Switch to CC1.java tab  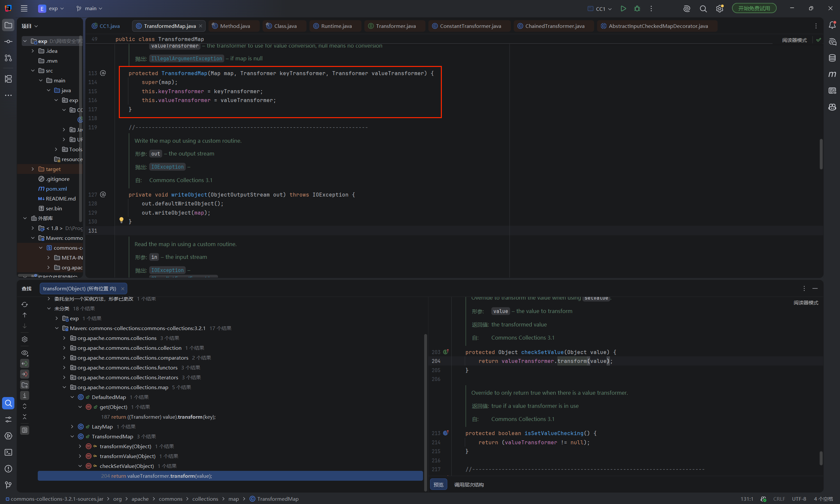click(x=106, y=26)
